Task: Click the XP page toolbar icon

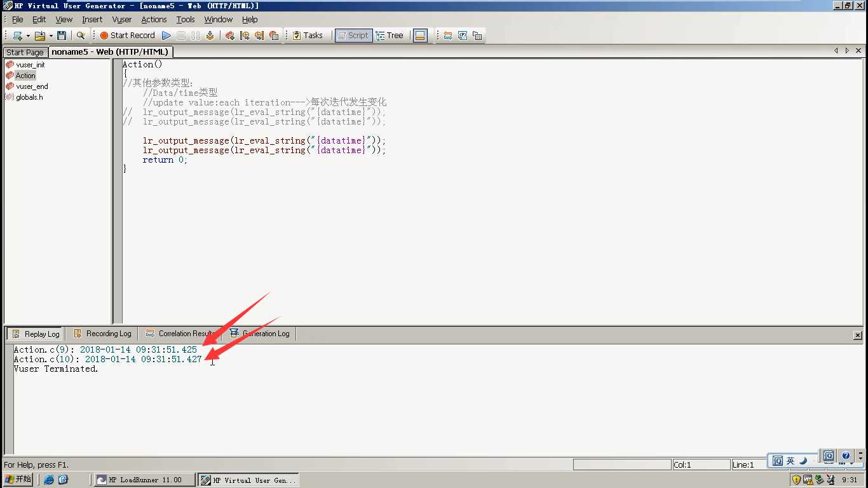Action: click(463, 36)
